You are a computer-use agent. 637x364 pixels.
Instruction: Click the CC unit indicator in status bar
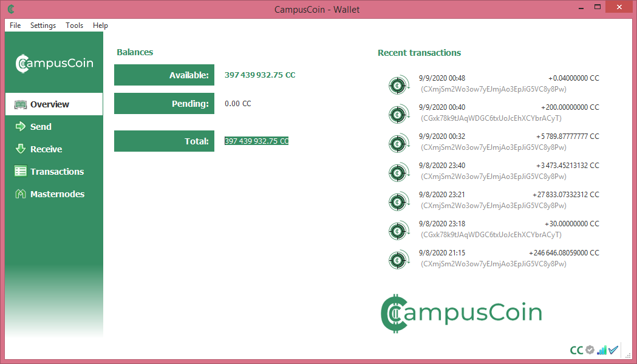point(576,350)
